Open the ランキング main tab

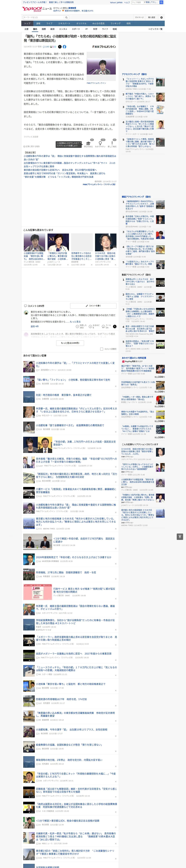coord(115,24)
